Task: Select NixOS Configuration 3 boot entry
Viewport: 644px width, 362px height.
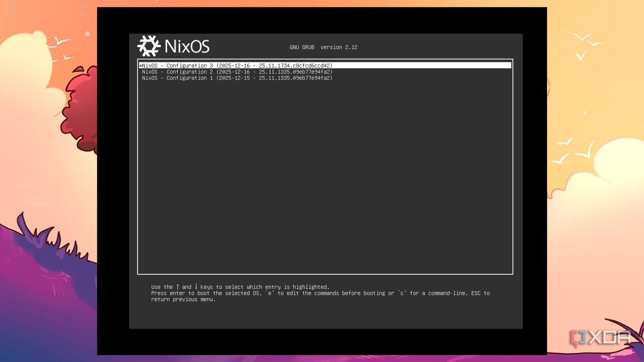Action: [x=325, y=66]
